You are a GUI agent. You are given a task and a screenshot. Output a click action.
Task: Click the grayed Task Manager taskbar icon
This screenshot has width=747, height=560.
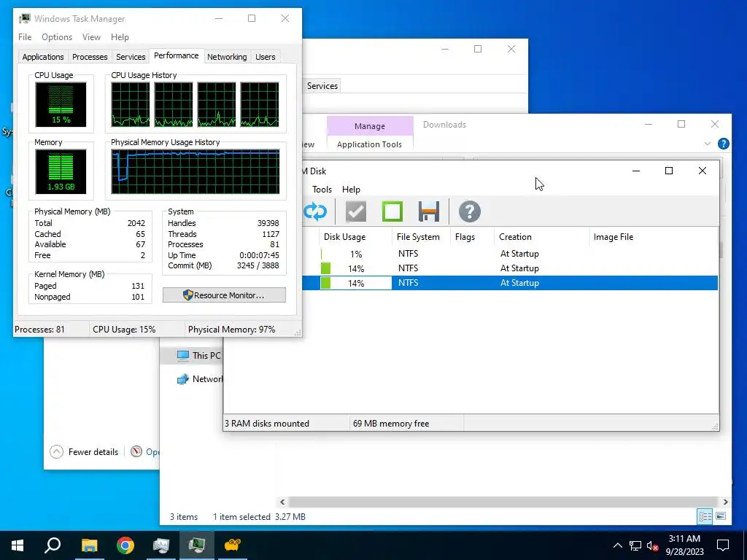pos(161,545)
